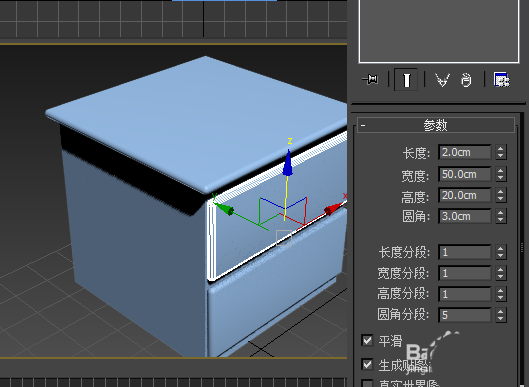Screen dimensions: 529x387
Task: Click Remove Modifier from stack icon
Action: tap(466, 80)
